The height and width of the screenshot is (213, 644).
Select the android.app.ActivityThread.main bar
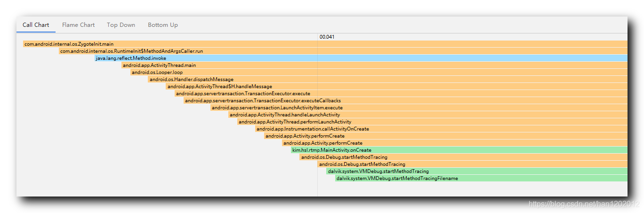[x=374, y=65]
